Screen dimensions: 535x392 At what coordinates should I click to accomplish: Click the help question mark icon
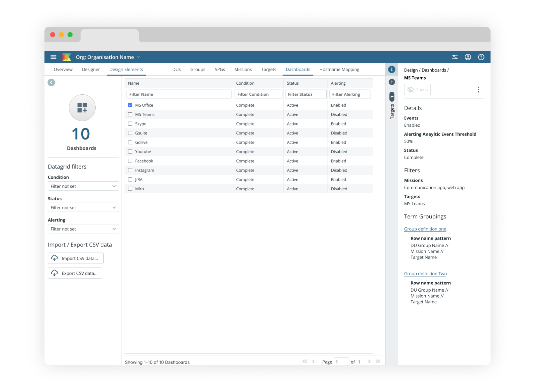pyautogui.click(x=481, y=57)
